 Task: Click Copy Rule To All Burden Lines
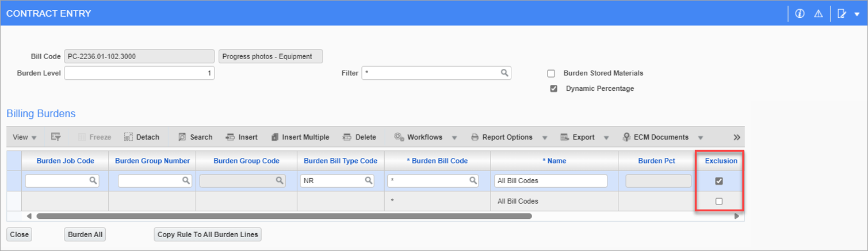[208, 234]
